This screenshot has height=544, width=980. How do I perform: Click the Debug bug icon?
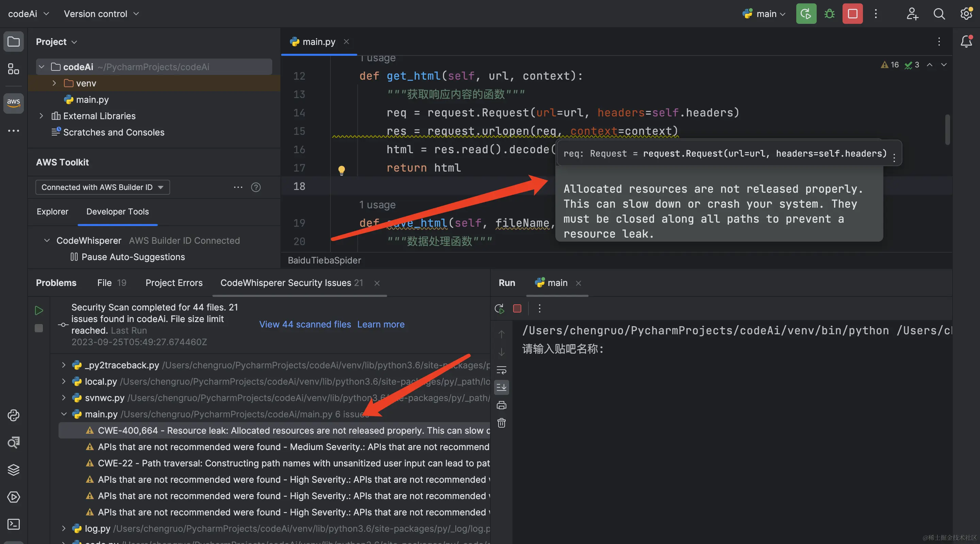click(x=829, y=14)
